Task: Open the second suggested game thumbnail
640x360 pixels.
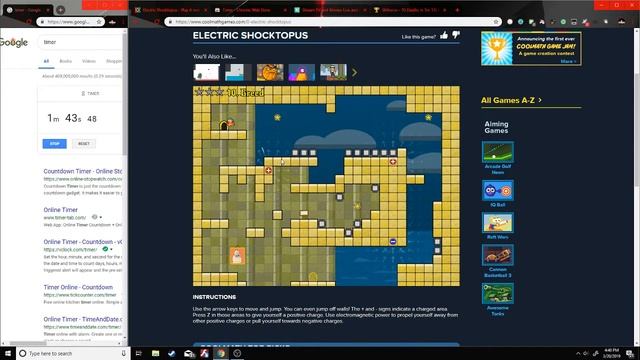Action: tap(238, 72)
